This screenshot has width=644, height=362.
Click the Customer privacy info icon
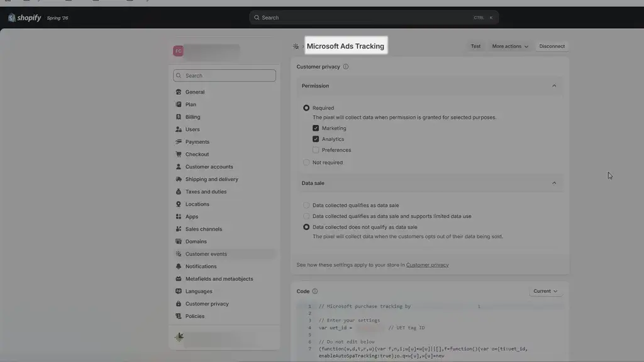(346, 67)
